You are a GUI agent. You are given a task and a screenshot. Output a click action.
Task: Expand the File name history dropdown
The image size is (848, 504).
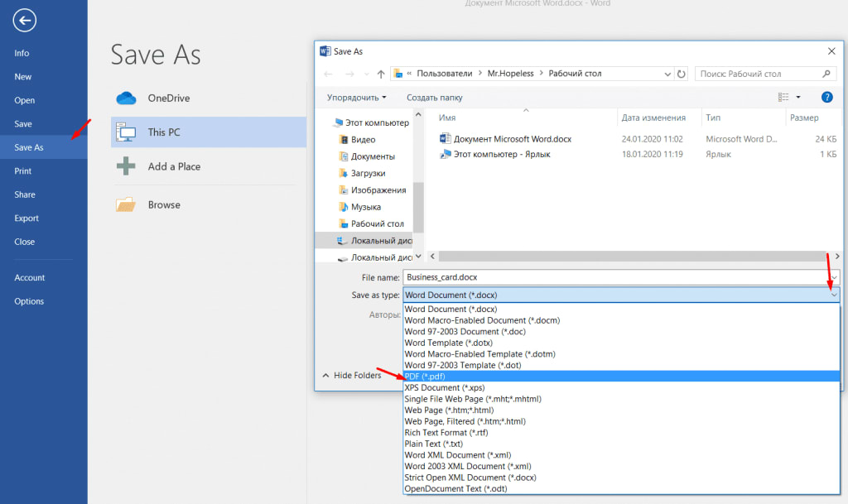coord(834,278)
